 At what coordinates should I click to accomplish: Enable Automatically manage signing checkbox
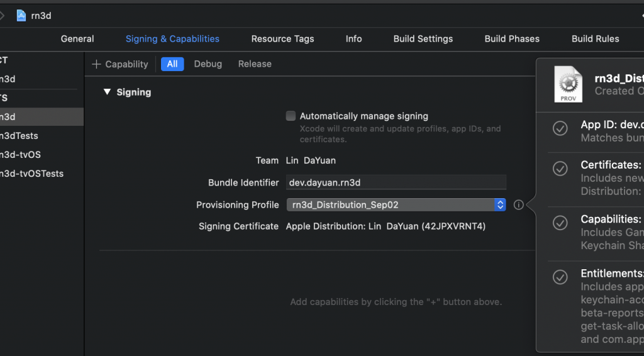[x=291, y=116]
